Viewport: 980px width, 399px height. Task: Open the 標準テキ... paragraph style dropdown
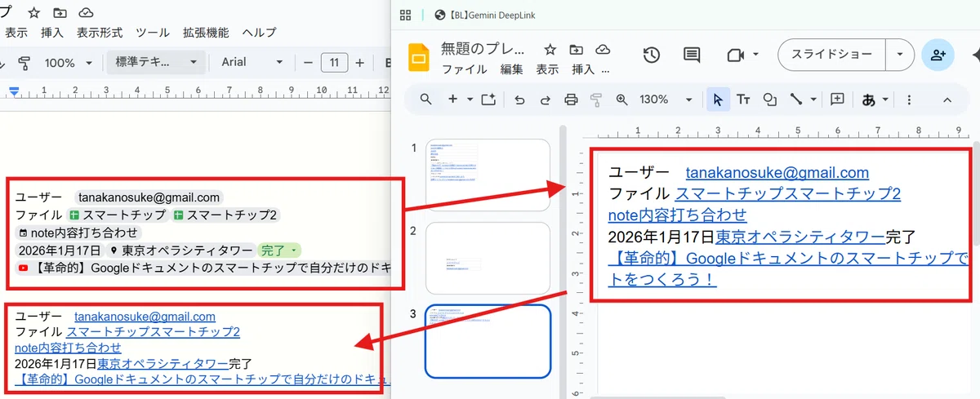pos(156,63)
